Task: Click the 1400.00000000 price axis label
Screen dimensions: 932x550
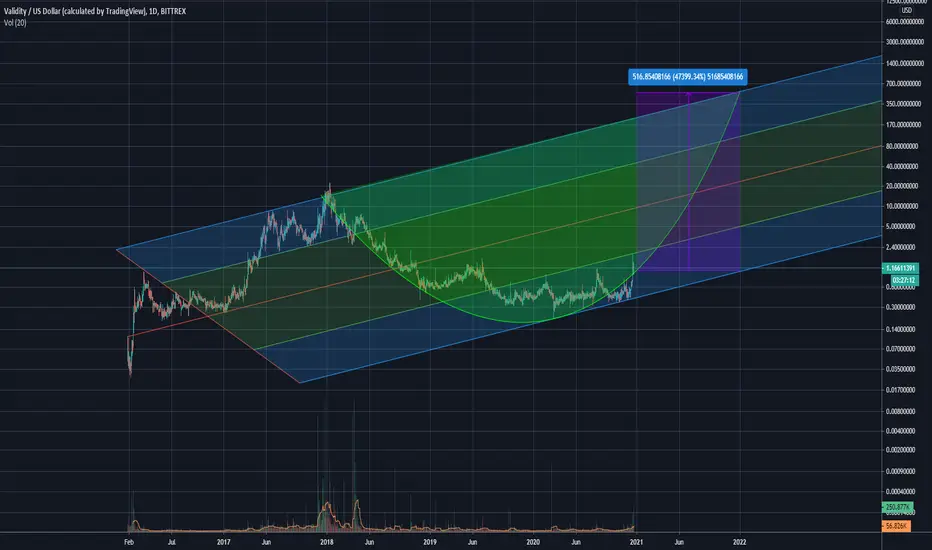Action: pos(905,63)
